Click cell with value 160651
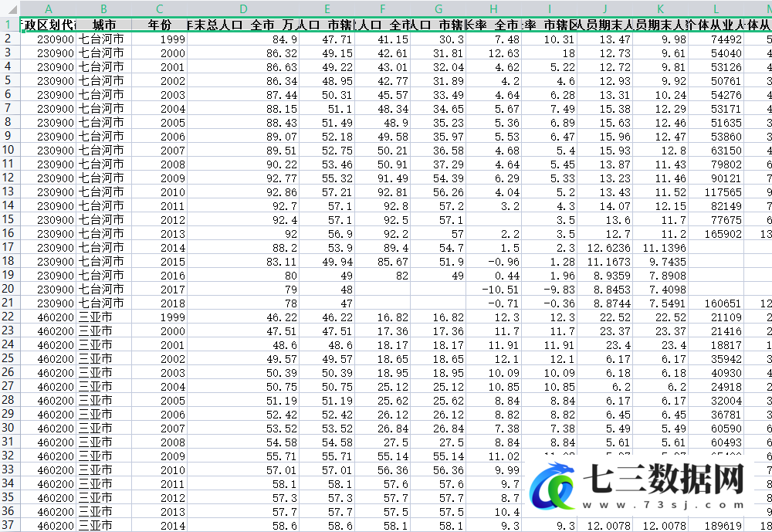 tap(716, 303)
